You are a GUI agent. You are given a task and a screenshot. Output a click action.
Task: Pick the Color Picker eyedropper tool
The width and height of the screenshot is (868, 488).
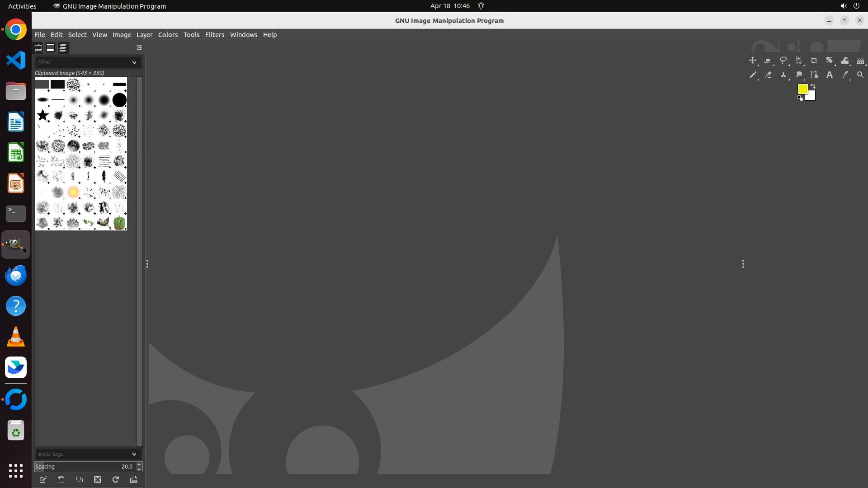tap(844, 75)
